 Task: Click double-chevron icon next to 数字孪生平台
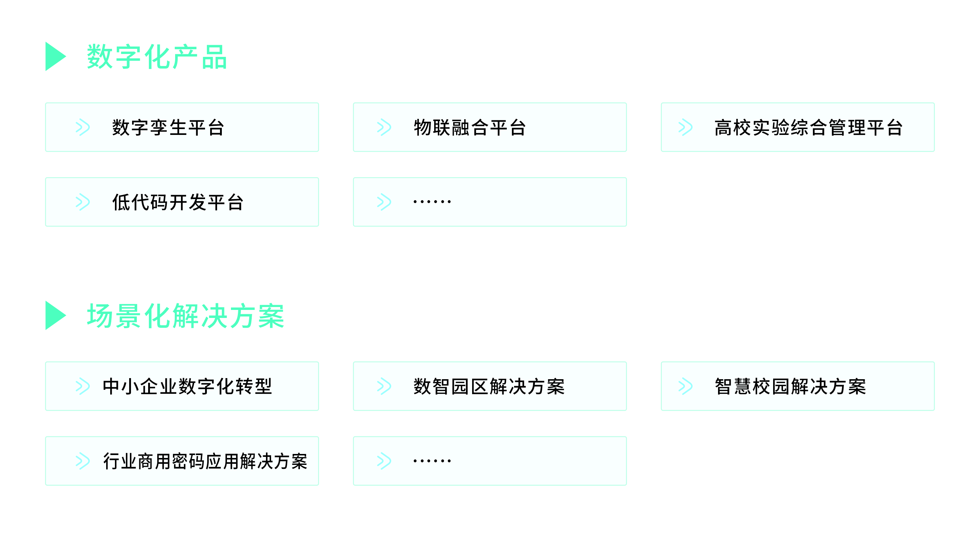(82, 127)
